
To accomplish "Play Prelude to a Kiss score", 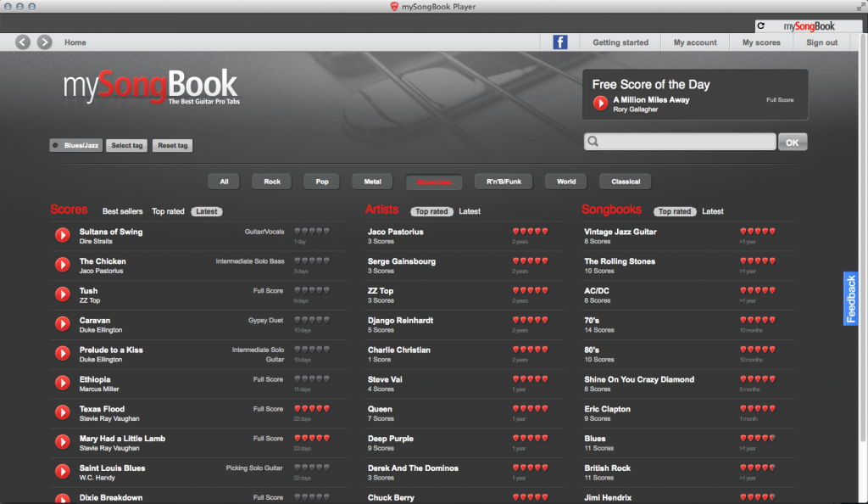I will pyautogui.click(x=63, y=353).
